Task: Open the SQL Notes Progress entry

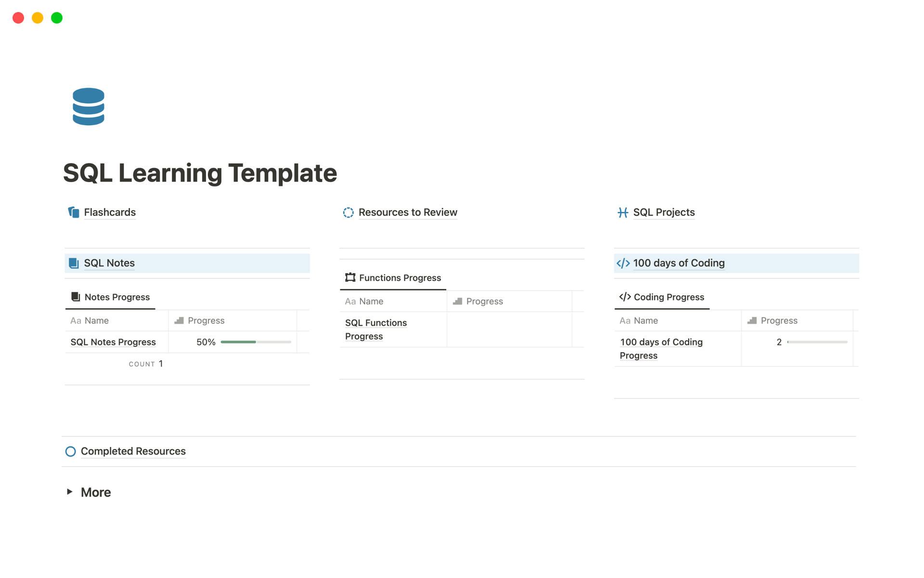Action: tap(113, 342)
